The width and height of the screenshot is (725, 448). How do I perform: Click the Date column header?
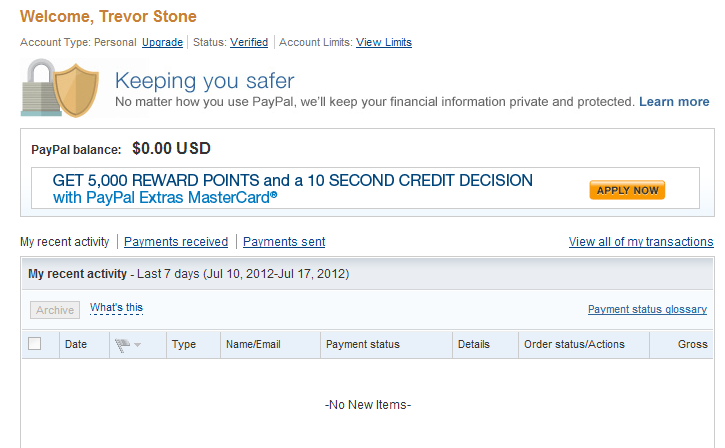click(x=76, y=344)
